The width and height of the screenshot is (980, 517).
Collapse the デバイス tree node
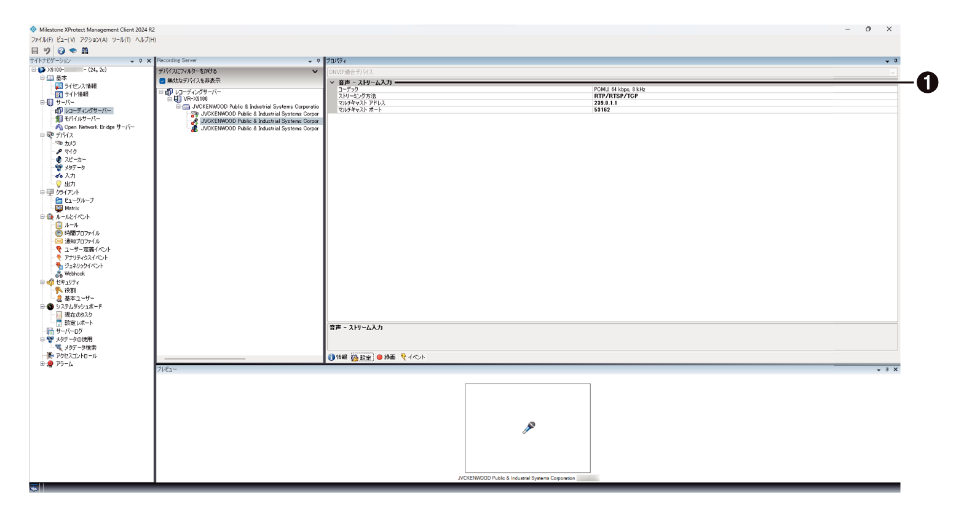point(42,135)
